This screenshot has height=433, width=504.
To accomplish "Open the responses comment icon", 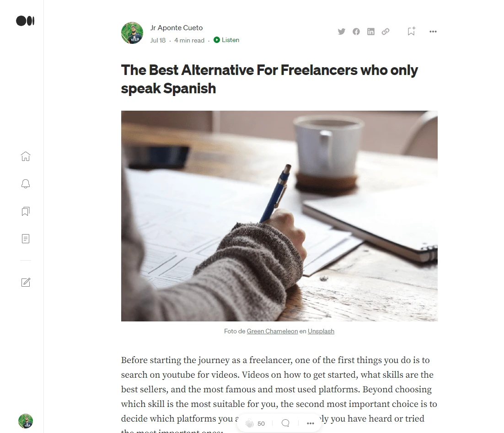I will click(x=285, y=423).
